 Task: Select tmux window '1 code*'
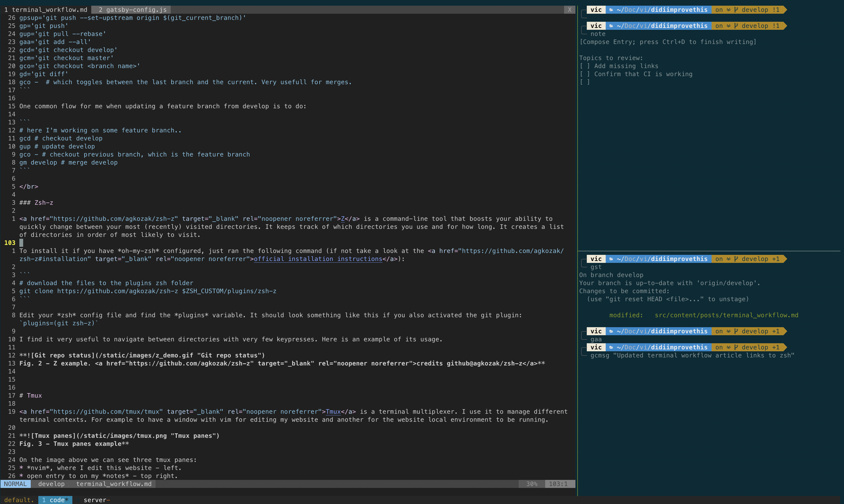tap(55, 500)
